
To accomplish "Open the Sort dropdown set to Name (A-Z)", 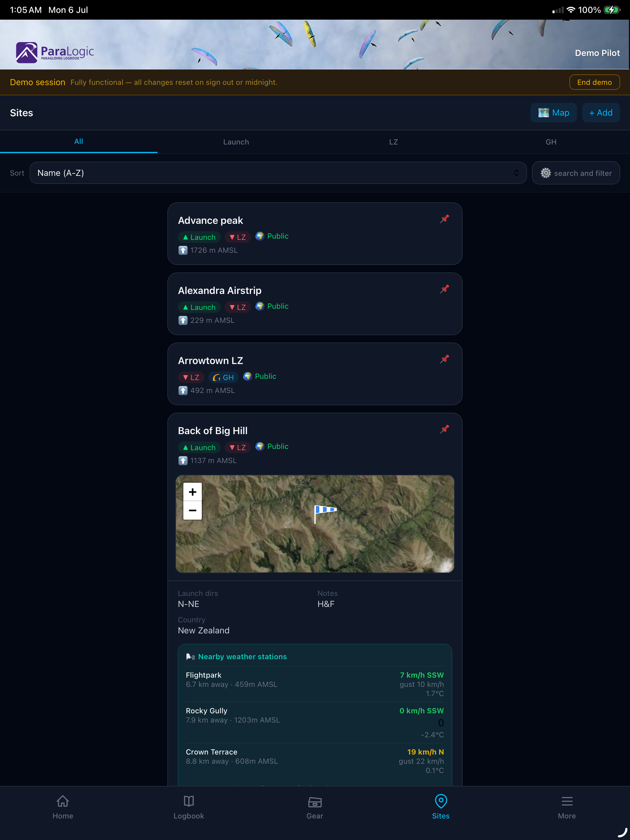I will 278,173.
